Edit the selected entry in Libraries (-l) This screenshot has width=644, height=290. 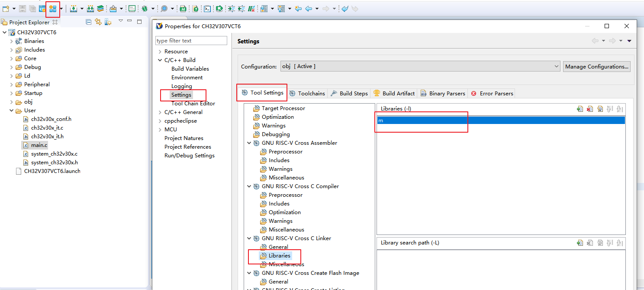coord(599,109)
